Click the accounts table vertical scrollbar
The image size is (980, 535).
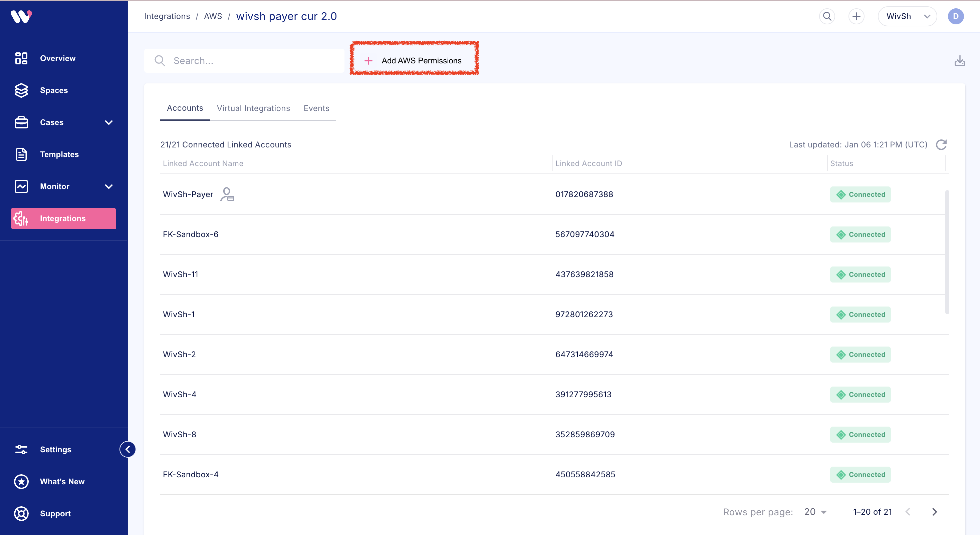click(947, 252)
